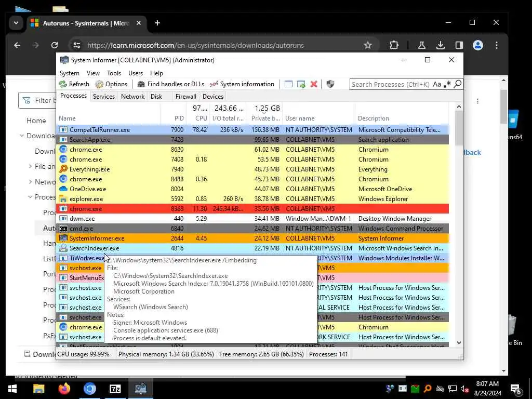Open System information in toolbar
The width and height of the screenshot is (532, 399).
click(x=242, y=84)
